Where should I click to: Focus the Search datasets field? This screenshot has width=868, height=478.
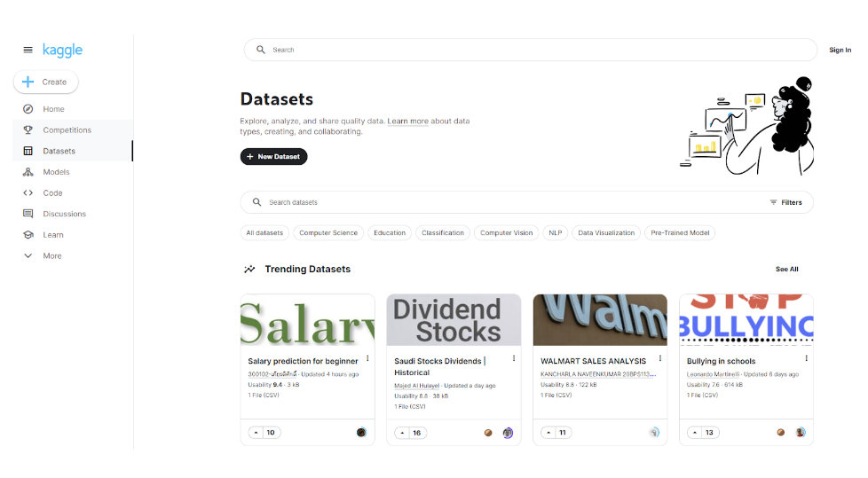tap(526, 202)
